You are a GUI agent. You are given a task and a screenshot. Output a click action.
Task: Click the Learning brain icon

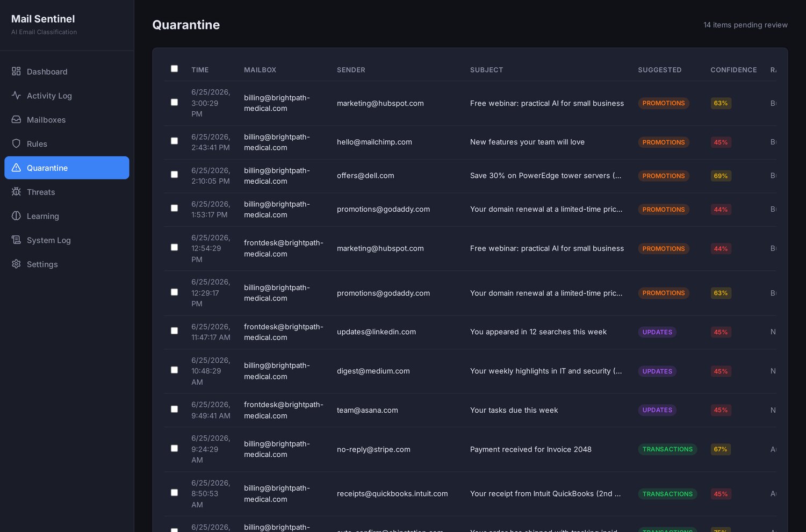tap(16, 216)
